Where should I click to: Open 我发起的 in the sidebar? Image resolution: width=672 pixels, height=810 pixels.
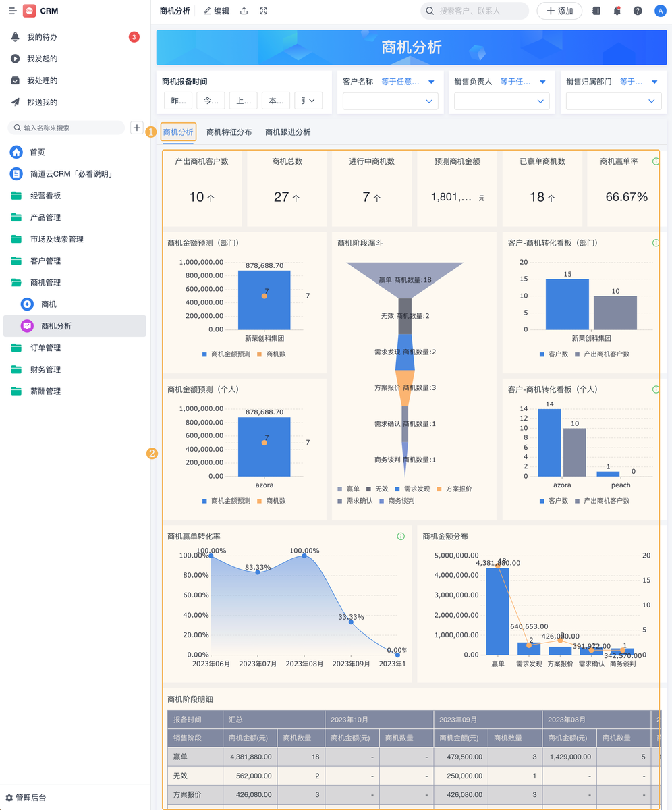click(x=74, y=59)
